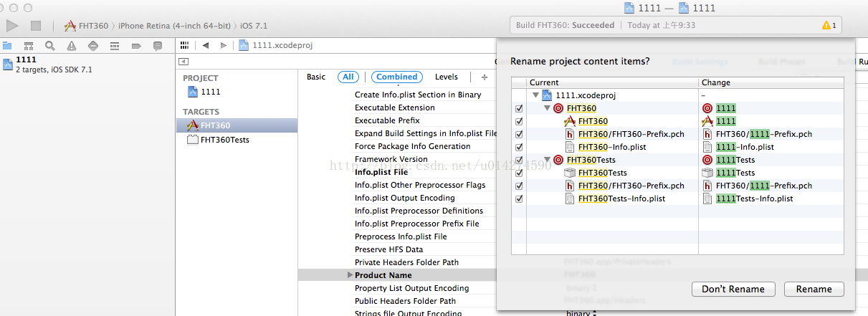Select the FHT360Tests target in list
868x316 pixels.
point(224,140)
